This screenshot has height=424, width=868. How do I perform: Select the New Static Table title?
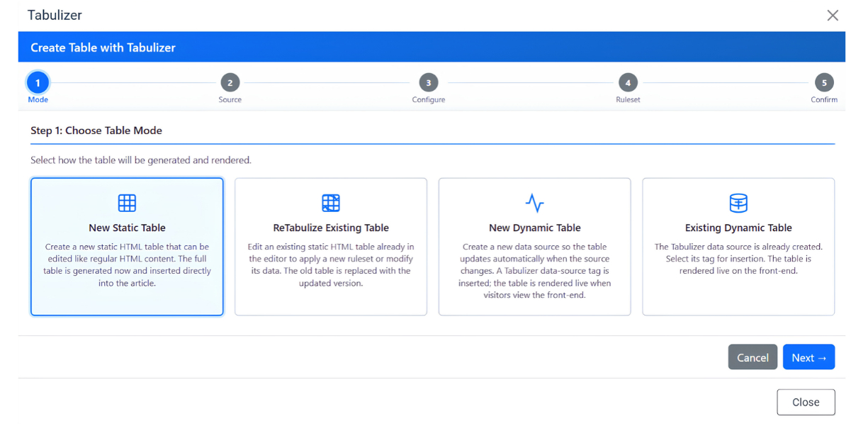pyautogui.click(x=127, y=228)
